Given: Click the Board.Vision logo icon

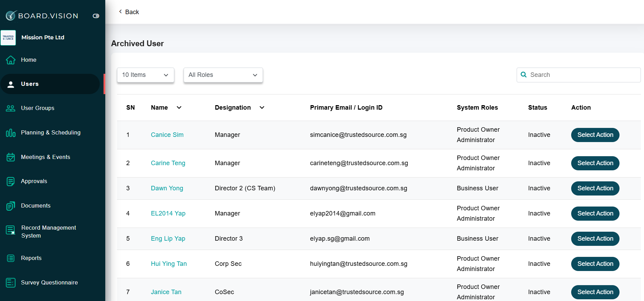Looking at the screenshot, I should pyautogui.click(x=11, y=15).
